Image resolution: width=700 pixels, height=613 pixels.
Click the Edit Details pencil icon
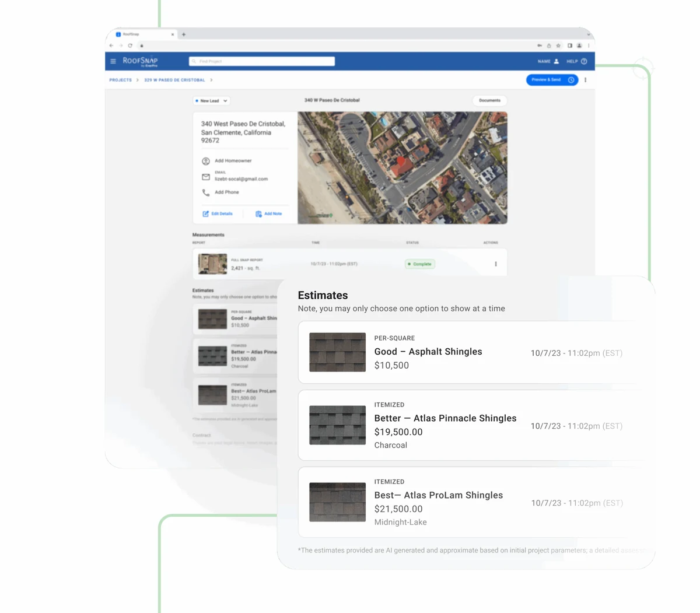click(x=206, y=213)
